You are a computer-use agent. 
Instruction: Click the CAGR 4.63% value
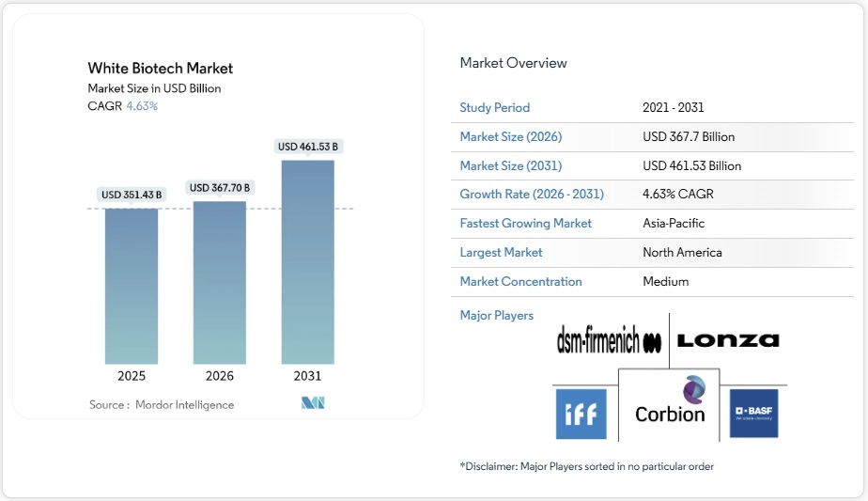142,106
